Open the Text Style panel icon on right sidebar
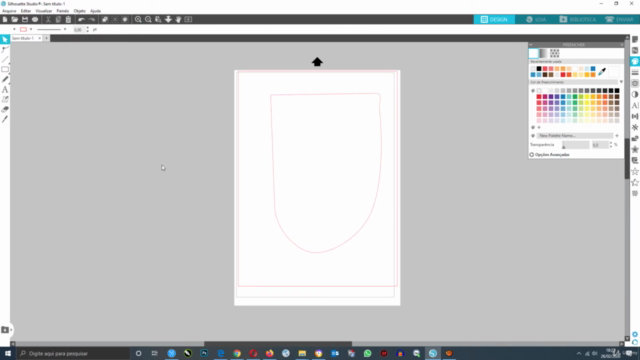The height and width of the screenshot is (360, 640). pos(635,105)
